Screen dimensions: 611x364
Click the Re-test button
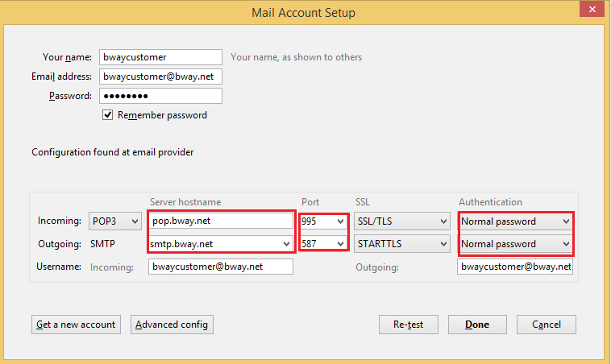coord(409,325)
